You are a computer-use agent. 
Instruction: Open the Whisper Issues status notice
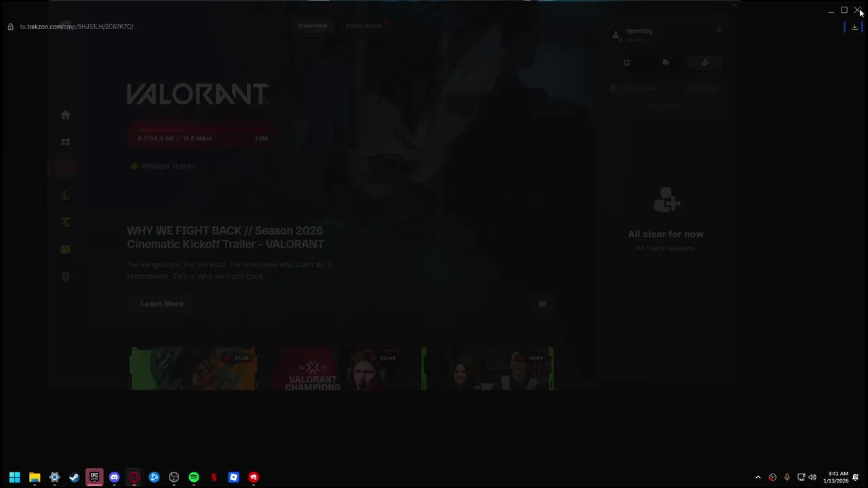click(x=163, y=166)
